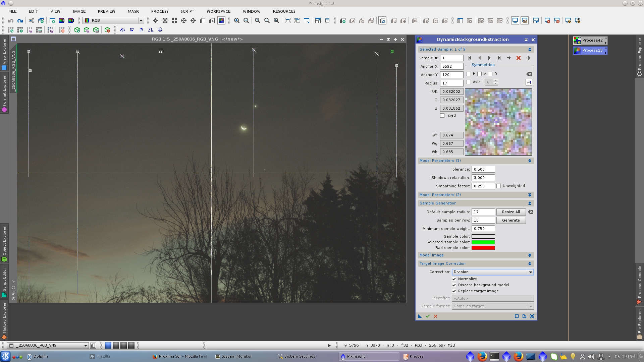The width and height of the screenshot is (644, 362).
Task: Enable the D symmetry checkbox
Action: point(490,74)
